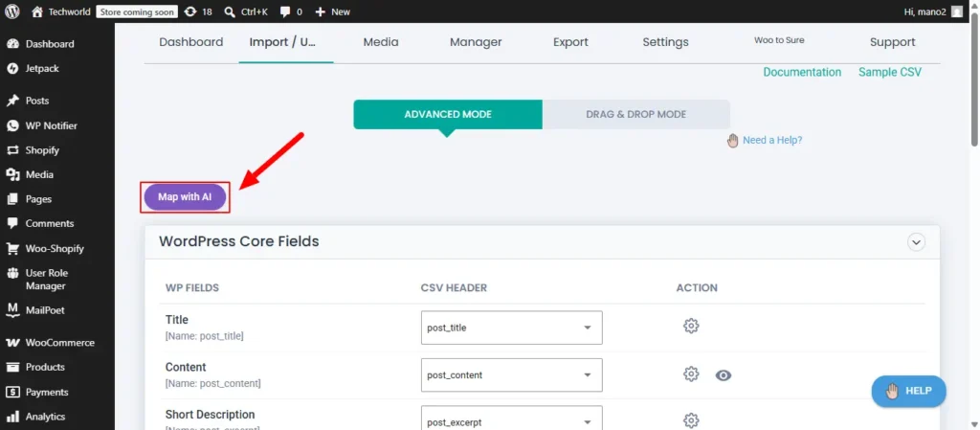Click the [Name: post_content] text
This screenshot has width=980, height=430.
(213, 383)
